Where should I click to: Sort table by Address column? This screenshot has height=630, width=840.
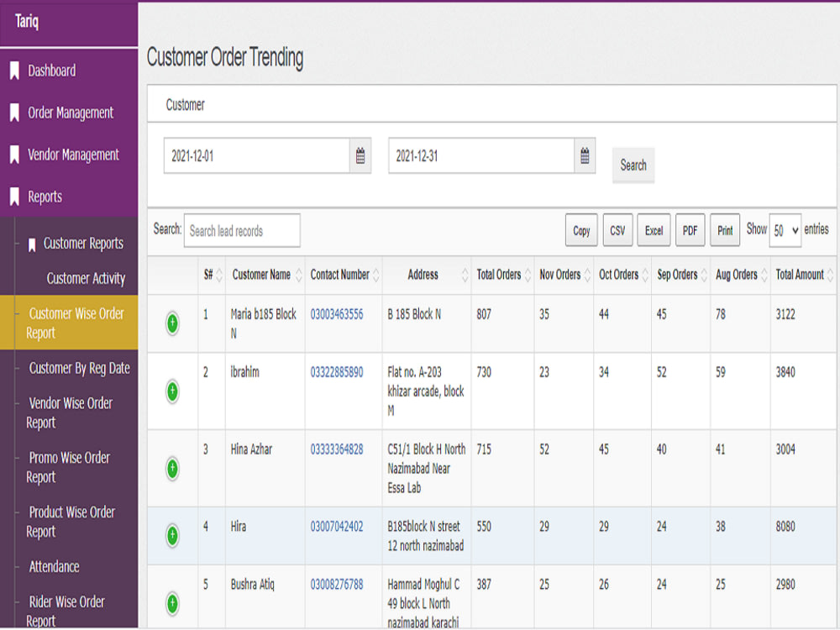(x=427, y=275)
